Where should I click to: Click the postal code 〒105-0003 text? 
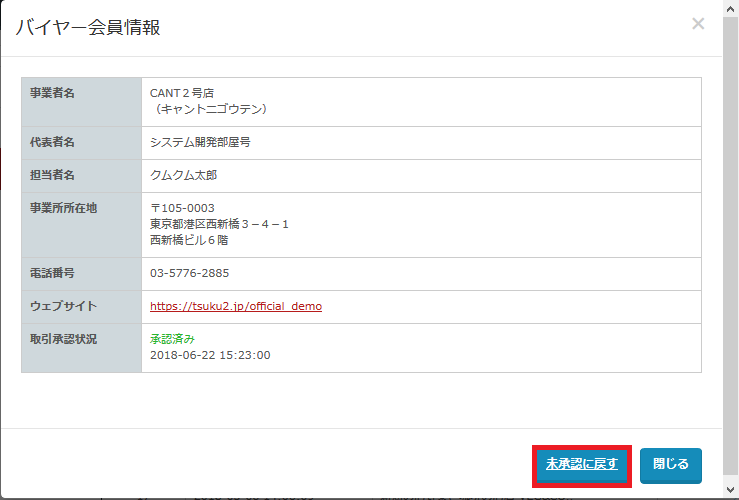click(182, 208)
